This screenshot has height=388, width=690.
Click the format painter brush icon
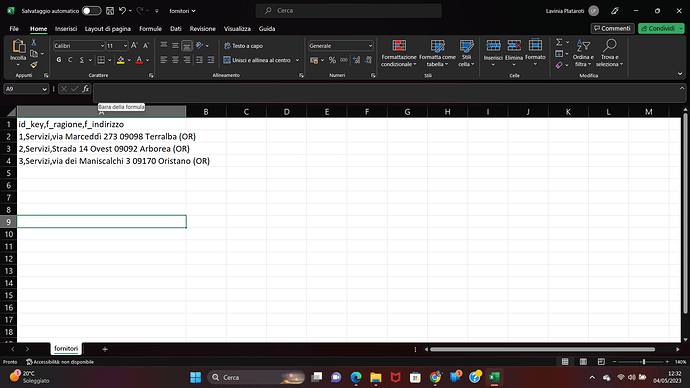point(34,65)
